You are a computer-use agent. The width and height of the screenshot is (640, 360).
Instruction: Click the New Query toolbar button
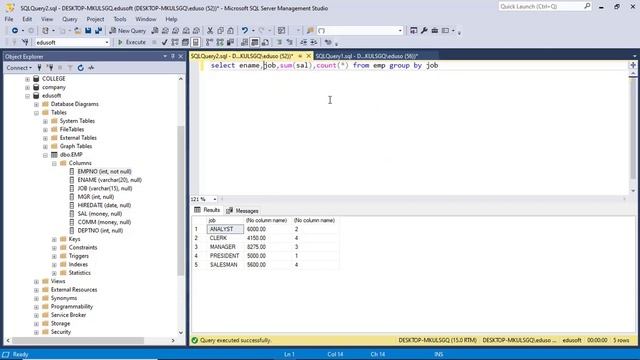click(x=128, y=31)
